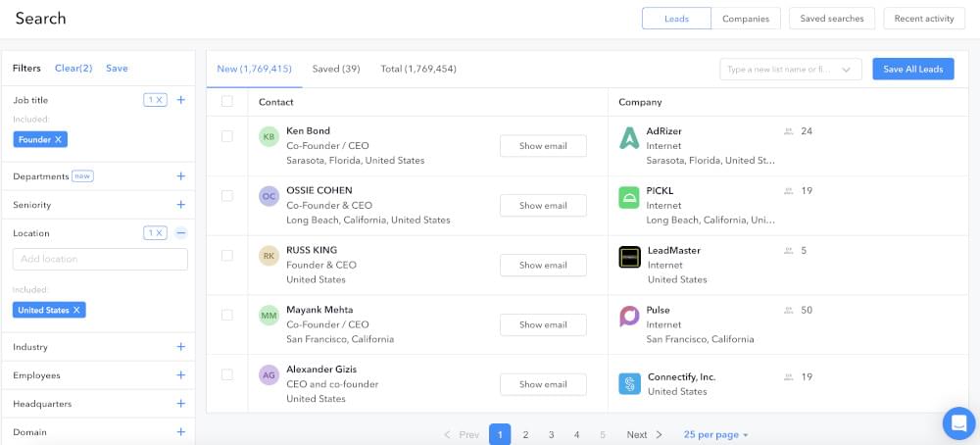Click the plus icon next to Industry
The height and width of the screenshot is (445, 980).
click(180, 347)
